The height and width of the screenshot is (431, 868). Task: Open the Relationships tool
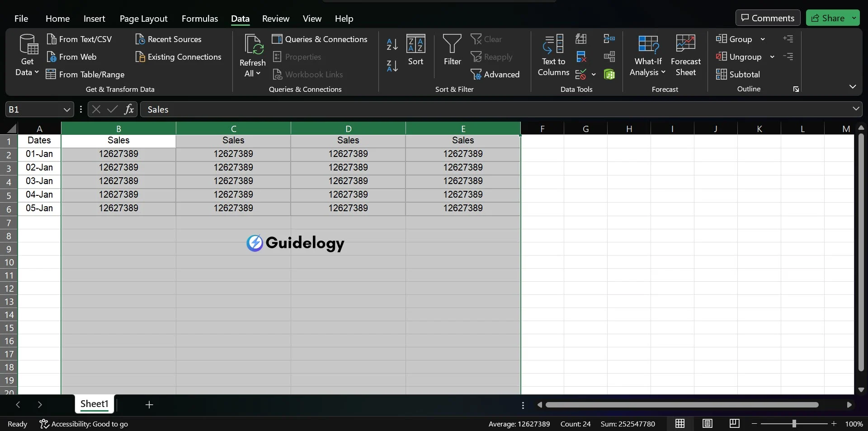(609, 57)
